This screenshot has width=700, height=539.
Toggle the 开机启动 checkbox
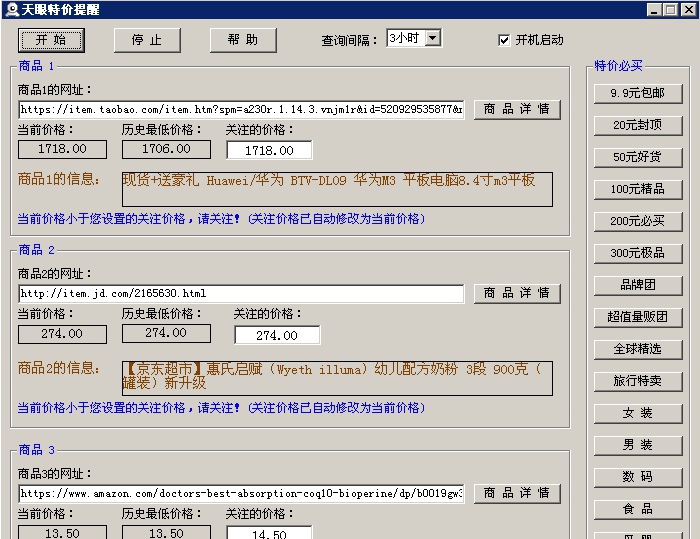[504, 40]
